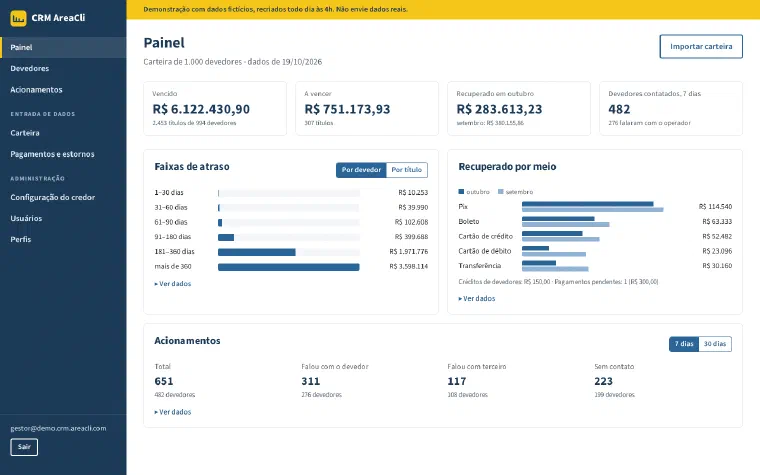The height and width of the screenshot is (475, 760).
Task: Expand Ver dados under Faixas de atraso
Action: coord(173,284)
